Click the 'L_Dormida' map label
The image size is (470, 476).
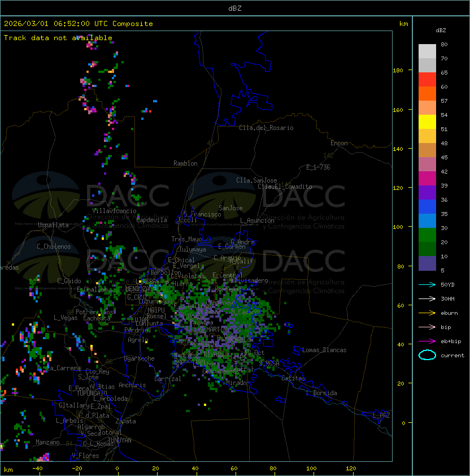321,393
